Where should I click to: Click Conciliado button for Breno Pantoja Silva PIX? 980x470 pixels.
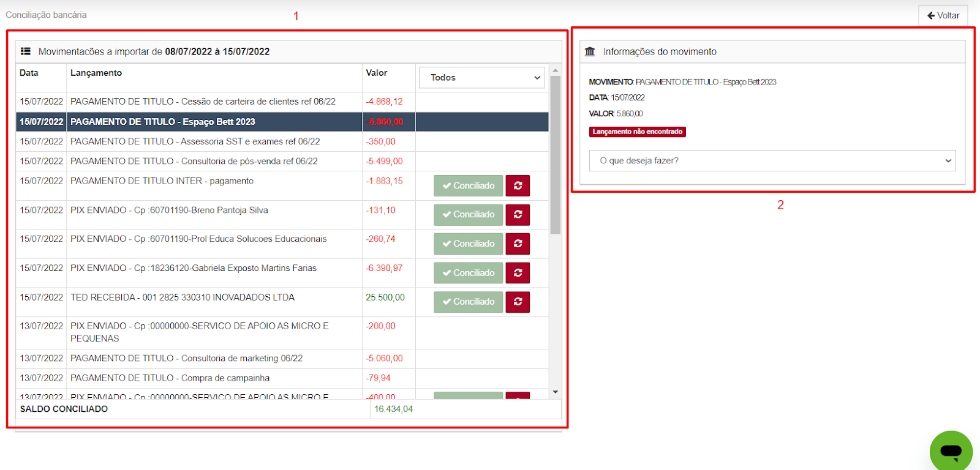tap(469, 214)
